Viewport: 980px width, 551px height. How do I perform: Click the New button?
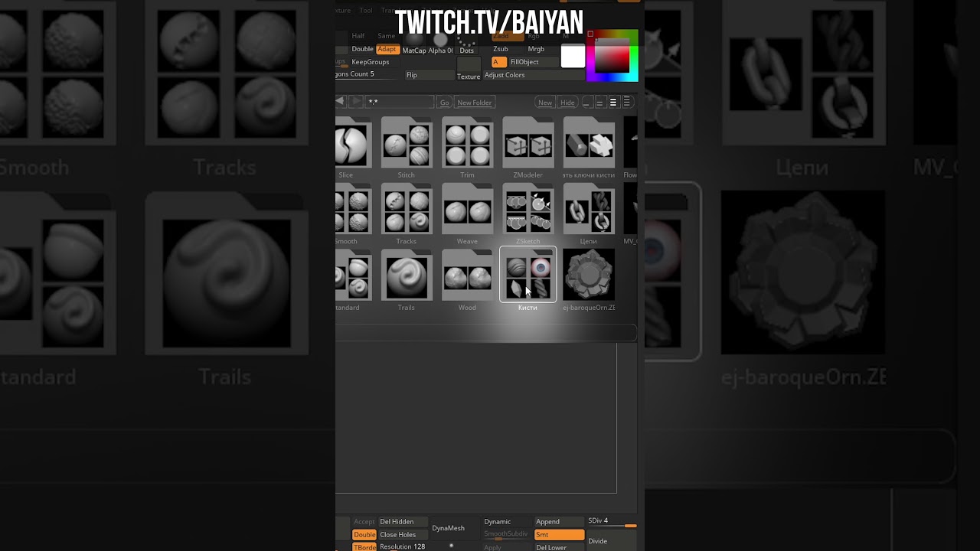point(545,103)
